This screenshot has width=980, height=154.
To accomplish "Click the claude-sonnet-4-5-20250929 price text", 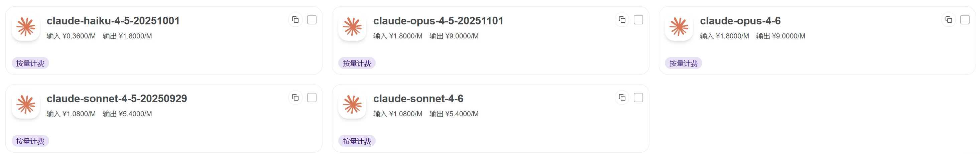I will click(x=99, y=114).
